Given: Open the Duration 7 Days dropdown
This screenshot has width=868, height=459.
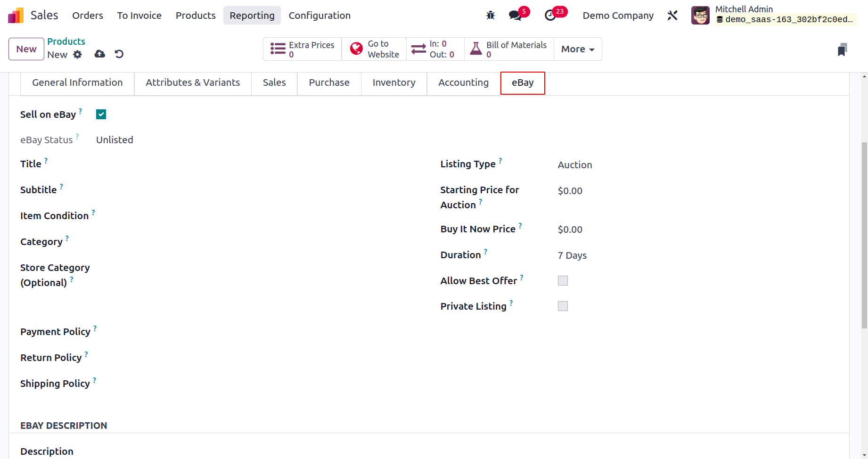Looking at the screenshot, I should click(x=697, y=255).
